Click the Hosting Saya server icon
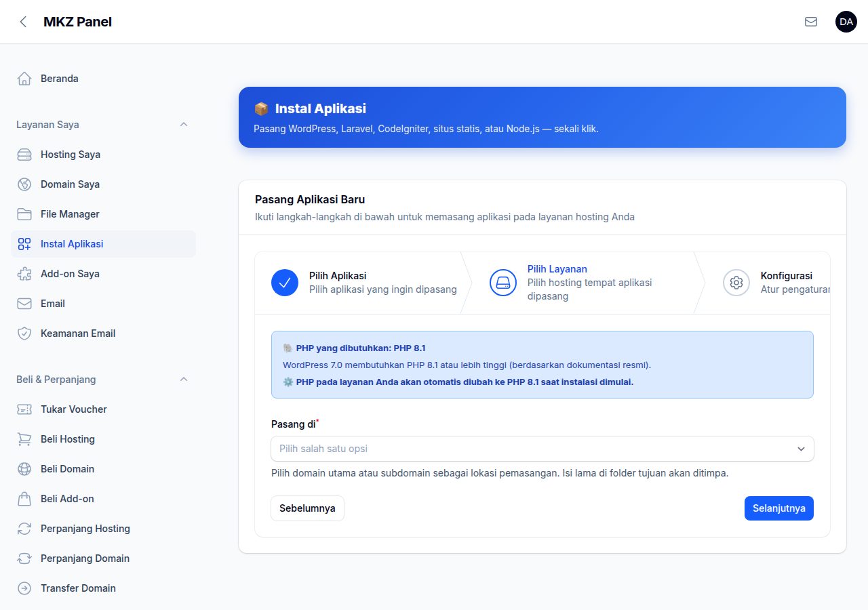 (x=24, y=155)
